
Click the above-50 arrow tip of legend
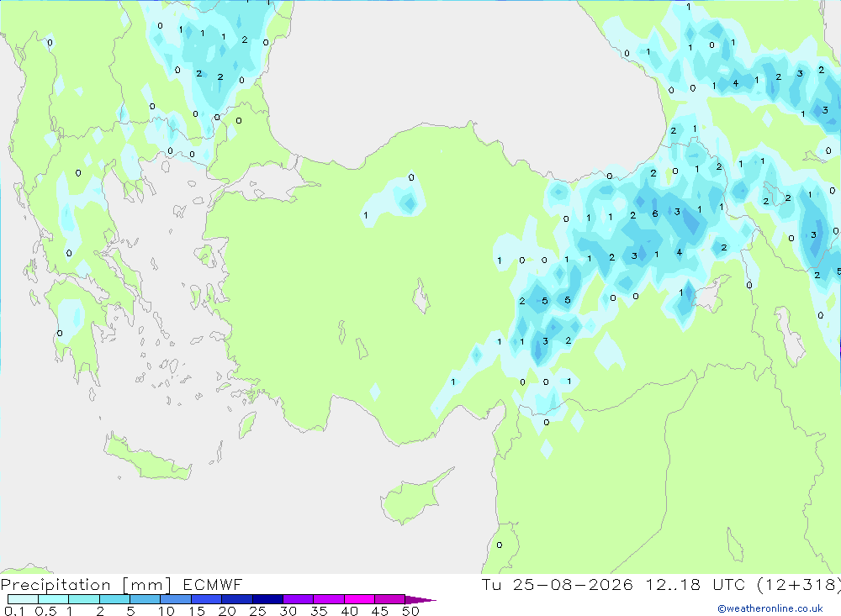point(420,599)
